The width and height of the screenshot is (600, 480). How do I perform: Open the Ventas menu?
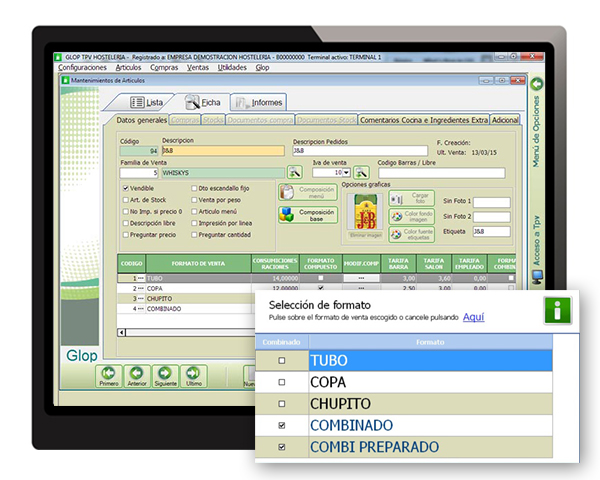(x=198, y=67)
